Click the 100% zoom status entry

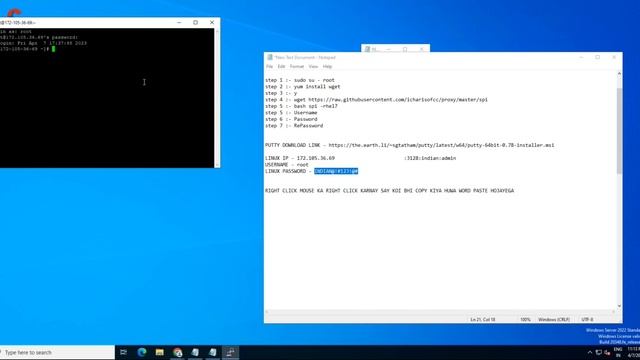click(x=525, y=320)
